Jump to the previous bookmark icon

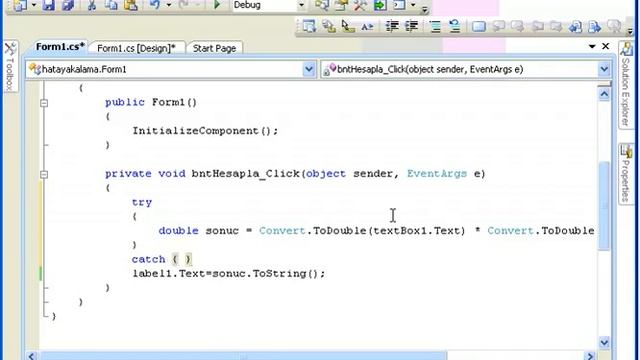point(498,27)
